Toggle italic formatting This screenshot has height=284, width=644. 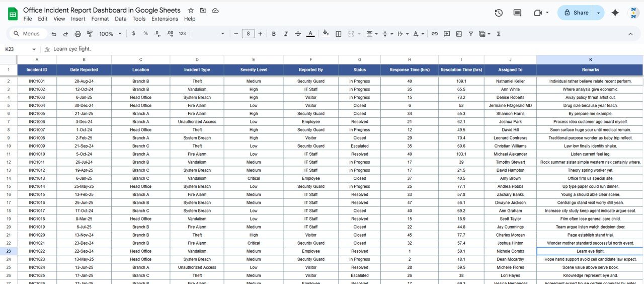click(286, 34)
